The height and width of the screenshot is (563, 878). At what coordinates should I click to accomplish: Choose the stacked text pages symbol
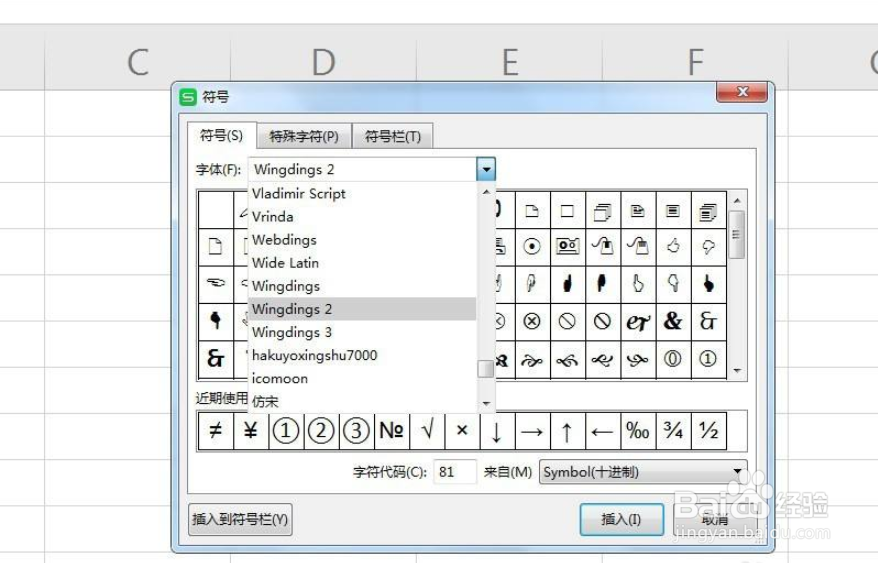(708, 211)
